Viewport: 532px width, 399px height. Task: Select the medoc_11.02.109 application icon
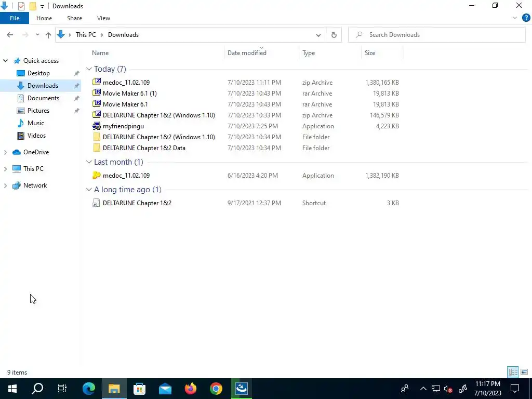97,175
